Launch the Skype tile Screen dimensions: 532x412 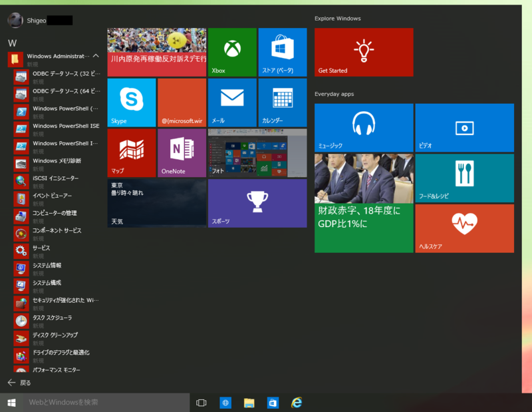[x=132, y=103]
